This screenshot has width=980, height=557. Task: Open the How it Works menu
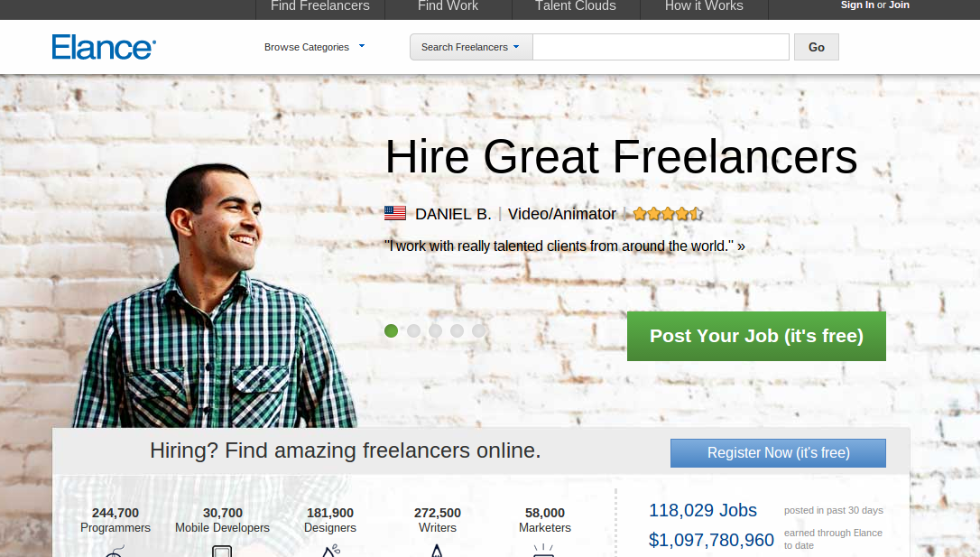[x=704, y=7]
